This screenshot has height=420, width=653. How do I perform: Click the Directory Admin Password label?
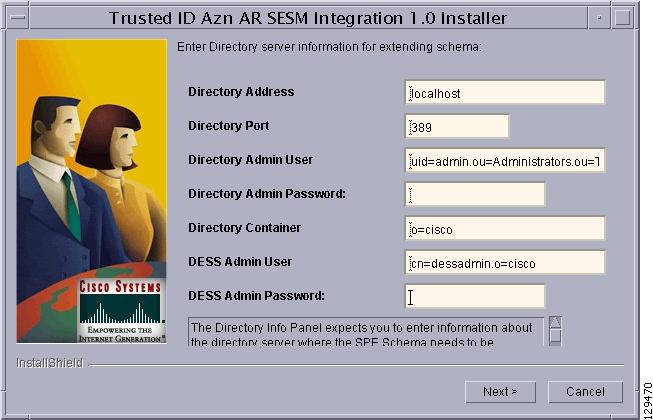coord(267,194)
